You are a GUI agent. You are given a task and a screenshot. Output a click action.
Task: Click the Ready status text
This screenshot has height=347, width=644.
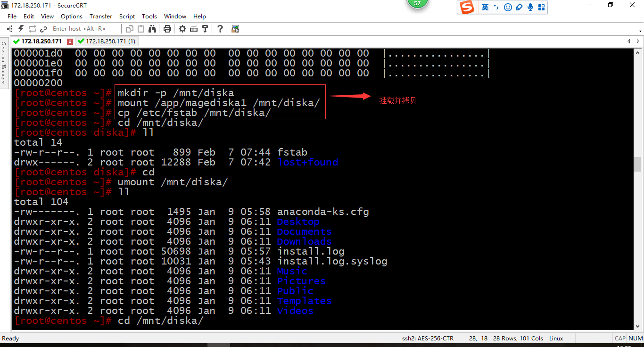pos(10,338)
